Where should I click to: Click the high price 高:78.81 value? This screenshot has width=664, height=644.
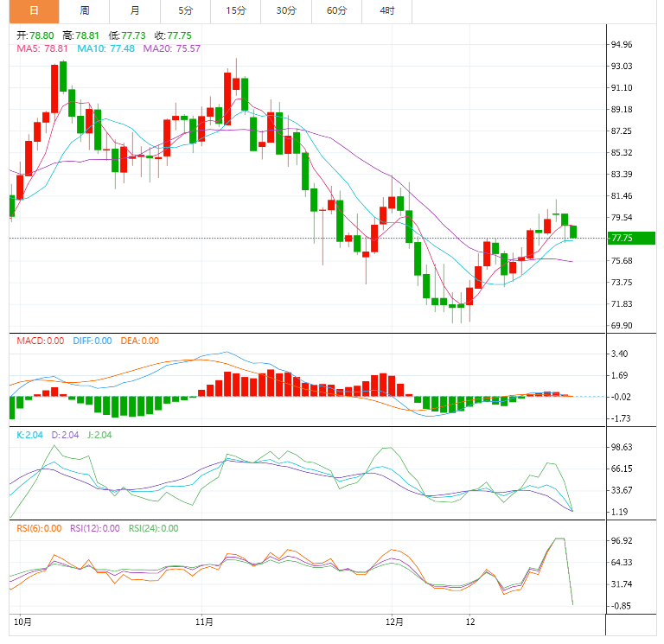click(81, 35)
